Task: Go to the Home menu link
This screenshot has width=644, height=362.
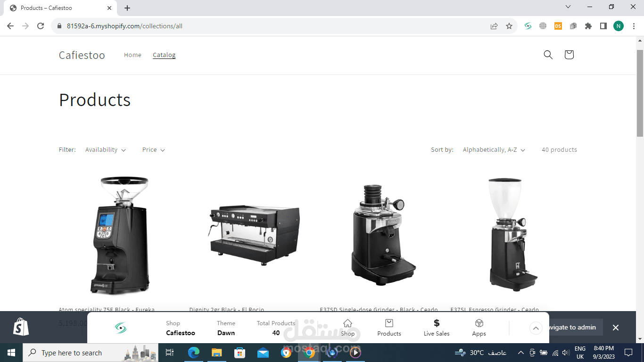Action: 132,55
